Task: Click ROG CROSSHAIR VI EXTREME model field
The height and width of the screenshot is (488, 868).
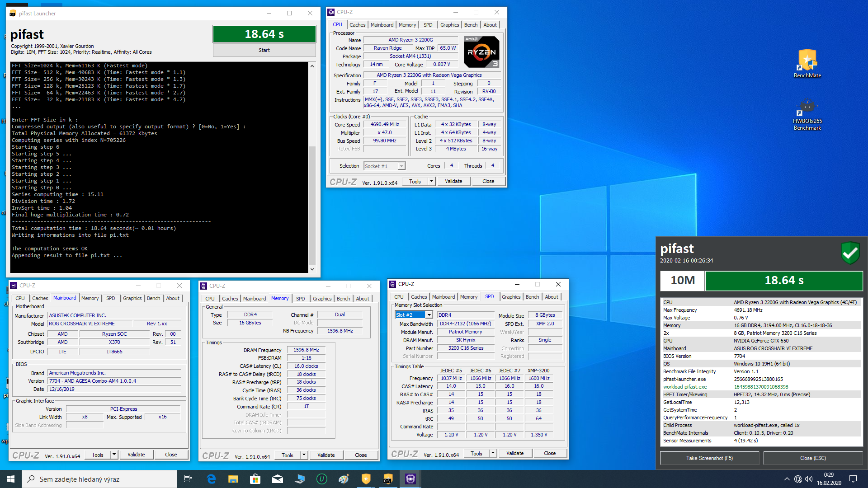Action: click(90, 324)
